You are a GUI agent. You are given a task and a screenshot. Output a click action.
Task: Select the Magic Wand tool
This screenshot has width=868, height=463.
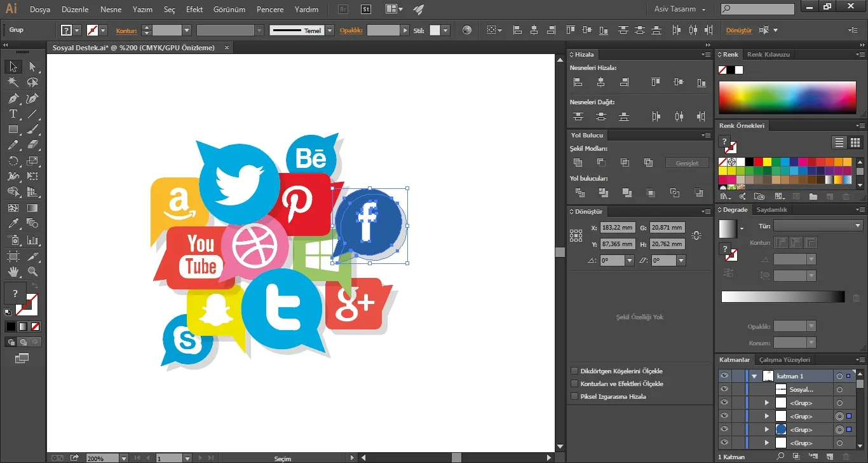[x=13, y=83]
